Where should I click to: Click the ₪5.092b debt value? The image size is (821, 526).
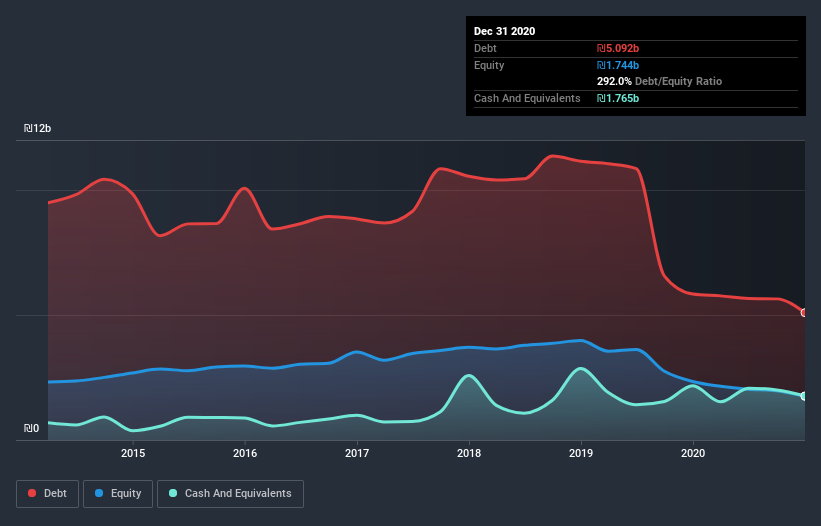click(x=618, y=49)
